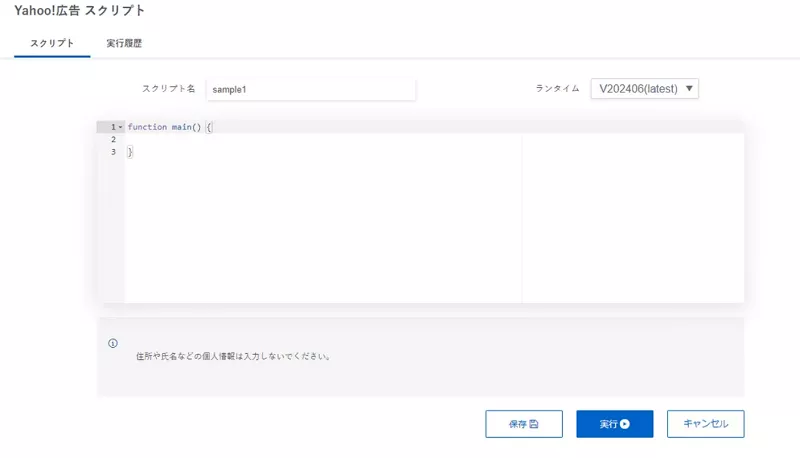Click the "function" keyword in the code
800x458 pixels.
146,128
